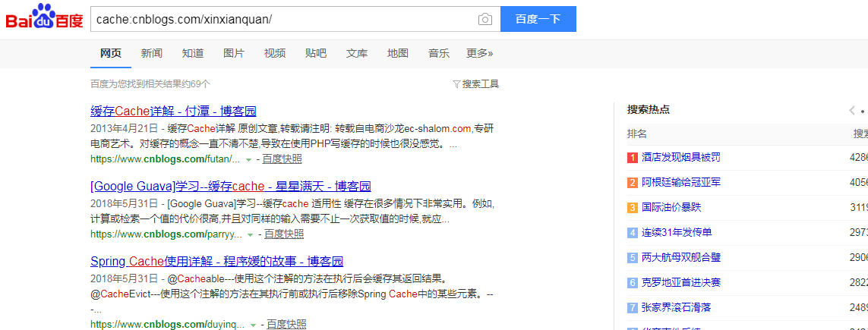
Task: Open 百度快照 for the Google Guava result
Action: pos(283,234)
